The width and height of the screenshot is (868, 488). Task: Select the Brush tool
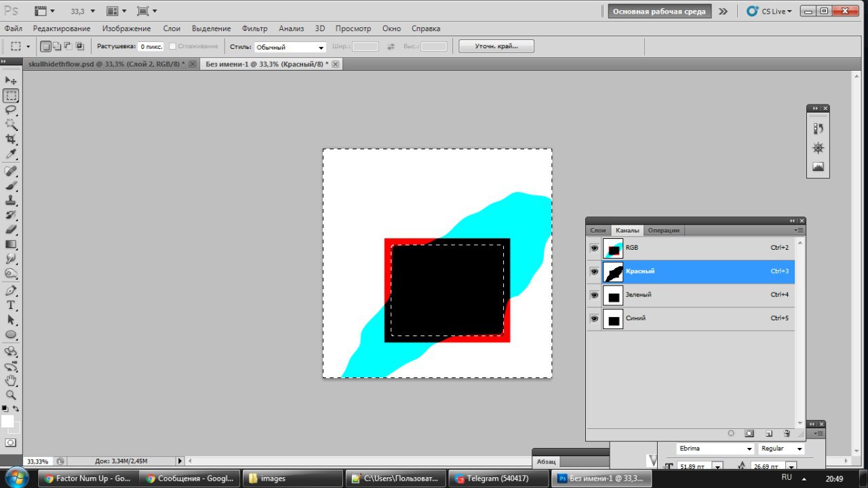click(11, 186)
